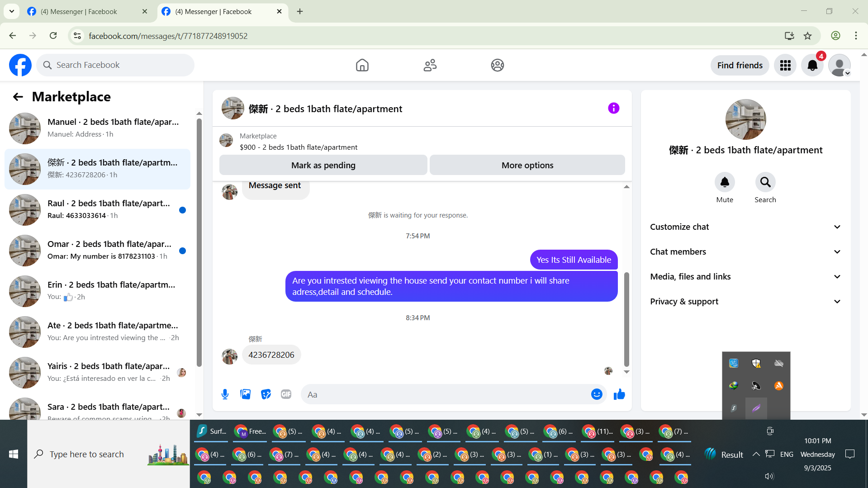868x488 pixels.
Task: Open the Home feed icon
Action: tap(362, 65)
